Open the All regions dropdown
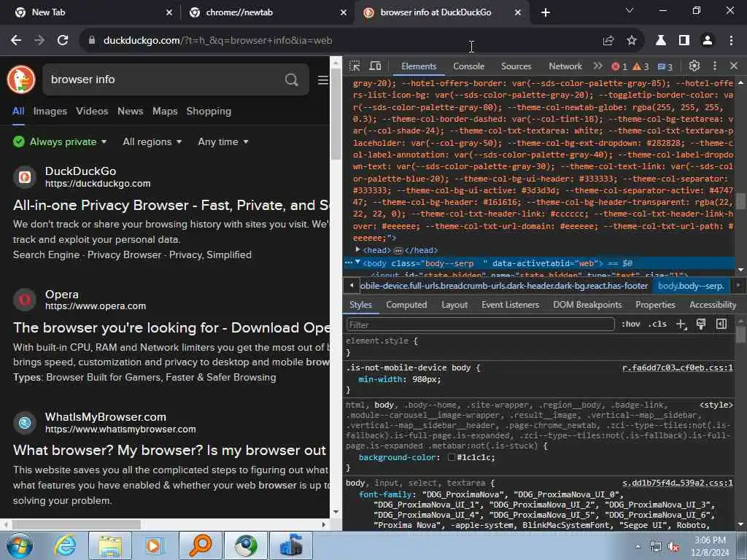 point(152,142)
